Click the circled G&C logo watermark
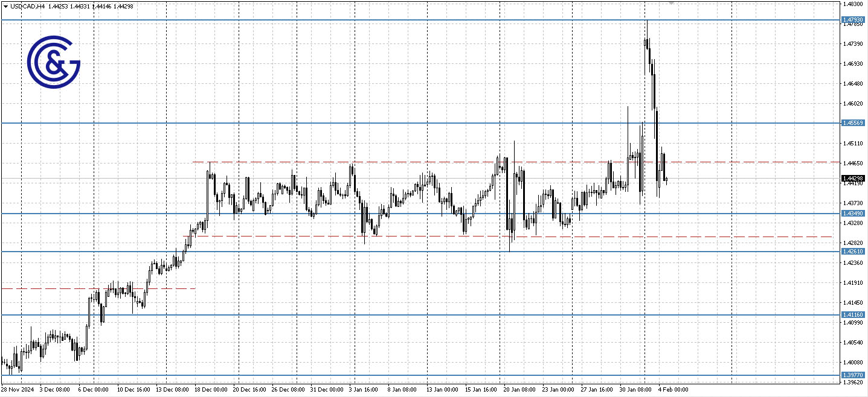868x397 pixels. click(x=53, y=60)
